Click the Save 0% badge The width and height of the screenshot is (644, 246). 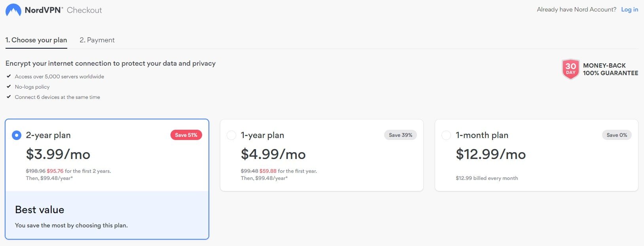click(x=617, y=135)
